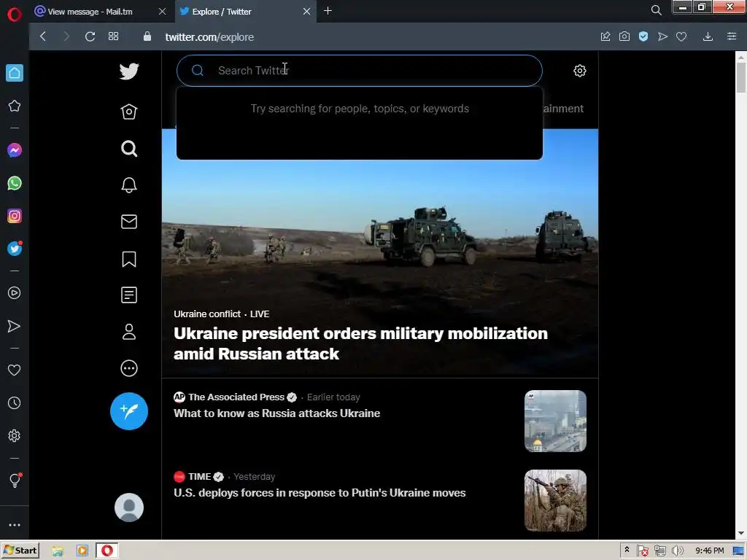Open Explore via magnifier sidebar icon
Screen dimensions: 747x560
(129, 149)
